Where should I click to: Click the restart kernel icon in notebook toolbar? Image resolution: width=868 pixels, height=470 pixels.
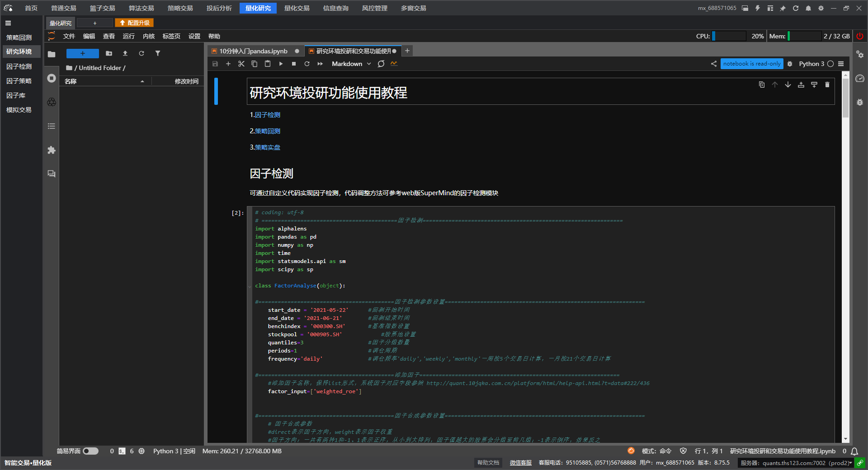[307, 64]
